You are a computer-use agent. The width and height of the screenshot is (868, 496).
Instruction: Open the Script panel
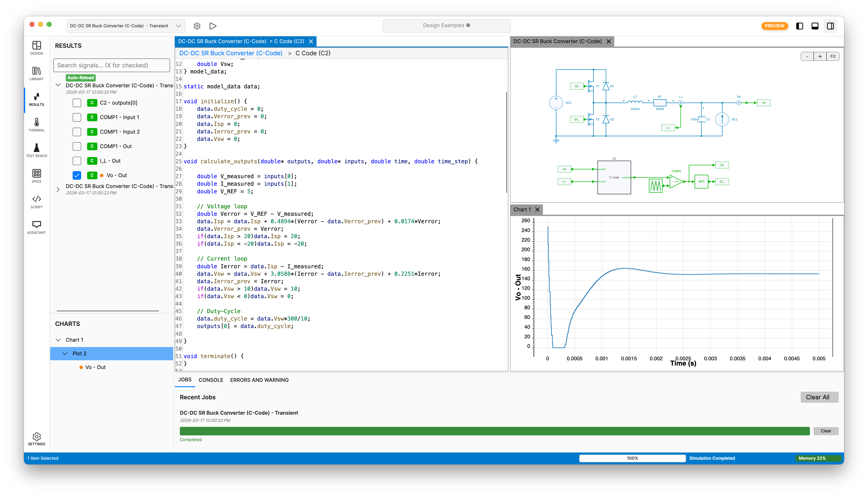(x=36, y=202)
